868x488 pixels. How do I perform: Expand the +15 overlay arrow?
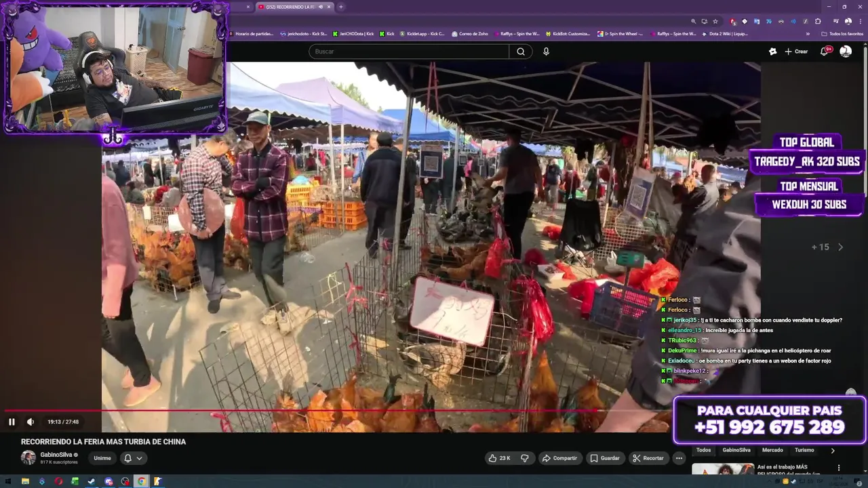[840, 247]
